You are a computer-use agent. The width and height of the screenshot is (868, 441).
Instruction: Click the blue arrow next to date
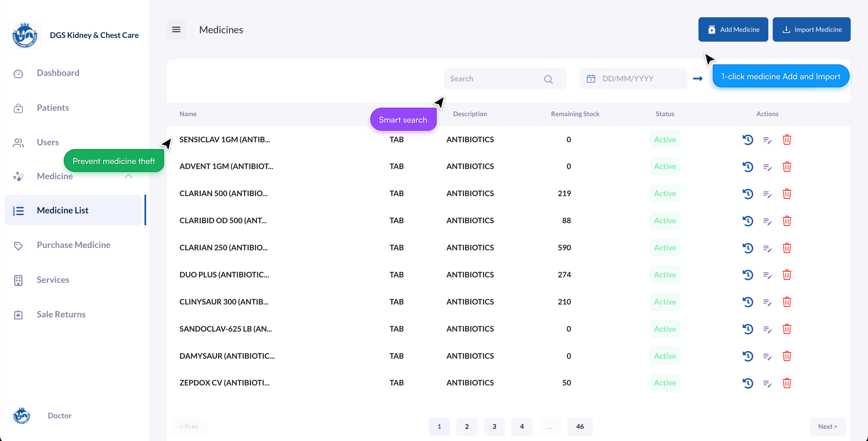coord(697,79)
